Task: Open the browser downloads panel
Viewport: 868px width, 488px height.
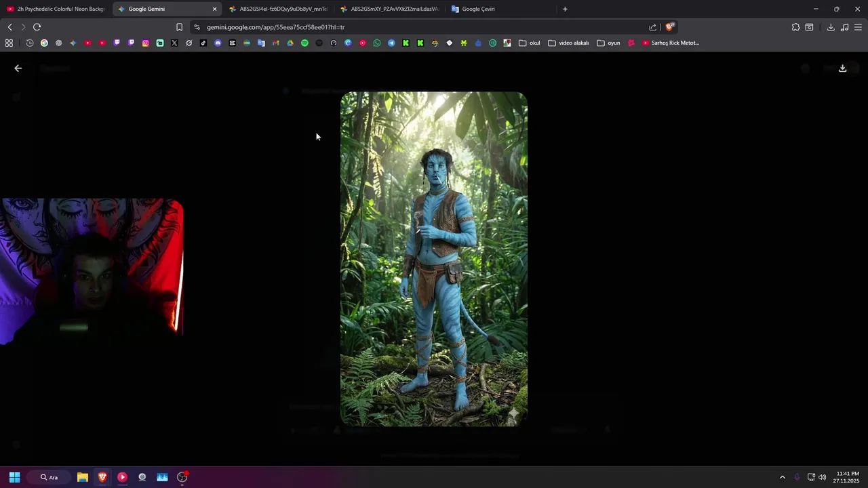Action: pos(831,27)
